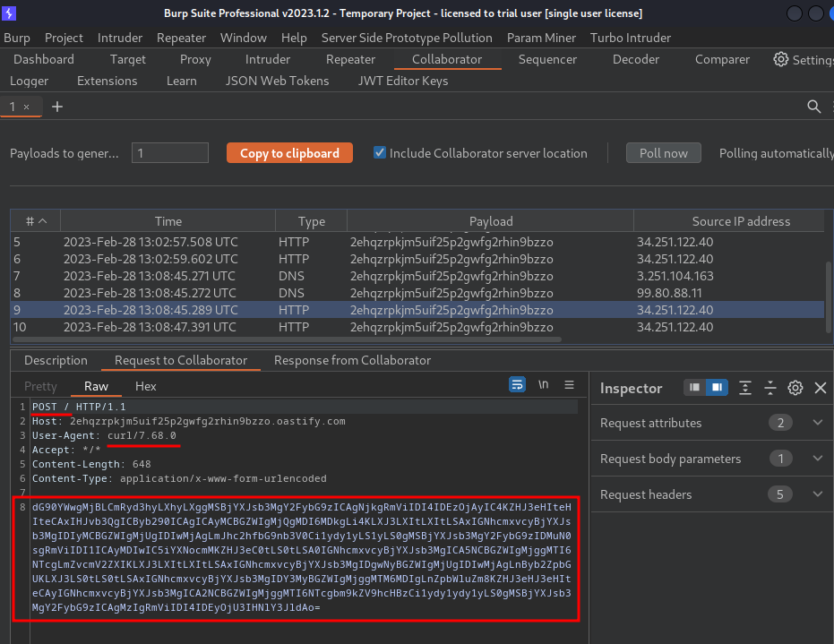834x644 pixels.
Task: Select DNS row from 99.80.88.11
Action: (x=417, y=293)
